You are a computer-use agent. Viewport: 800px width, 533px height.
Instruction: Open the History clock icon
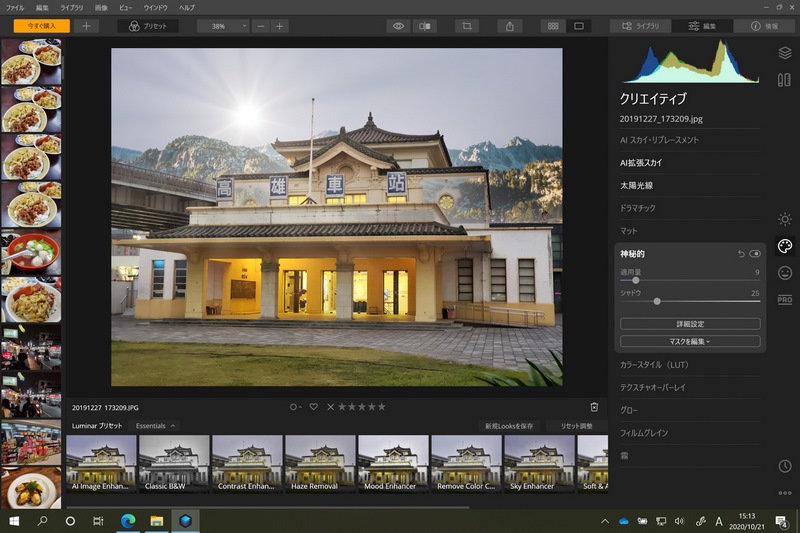tap(785, 466)
